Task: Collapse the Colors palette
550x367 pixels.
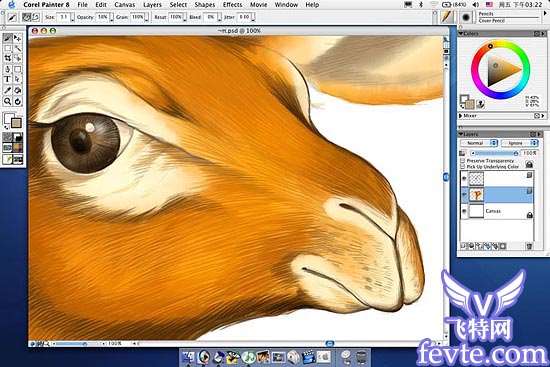Action: (x=461, y=34)
